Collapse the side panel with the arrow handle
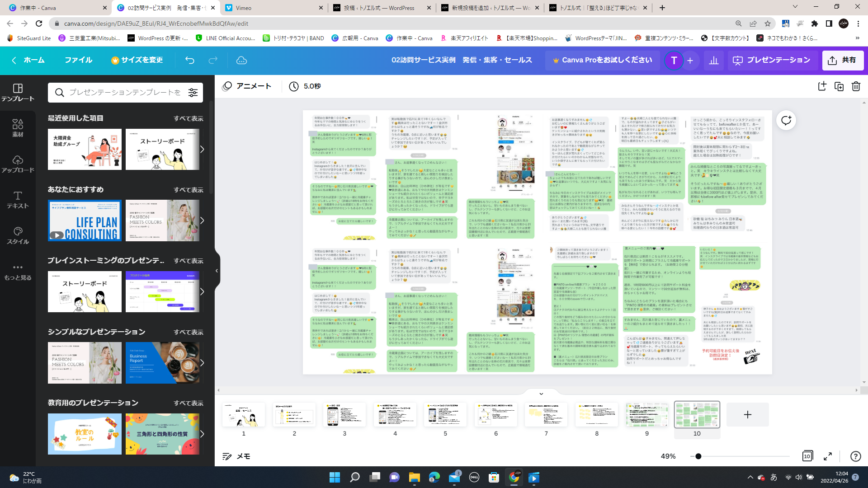This screenshot has height=488, width=868. (x=217, y=271)
